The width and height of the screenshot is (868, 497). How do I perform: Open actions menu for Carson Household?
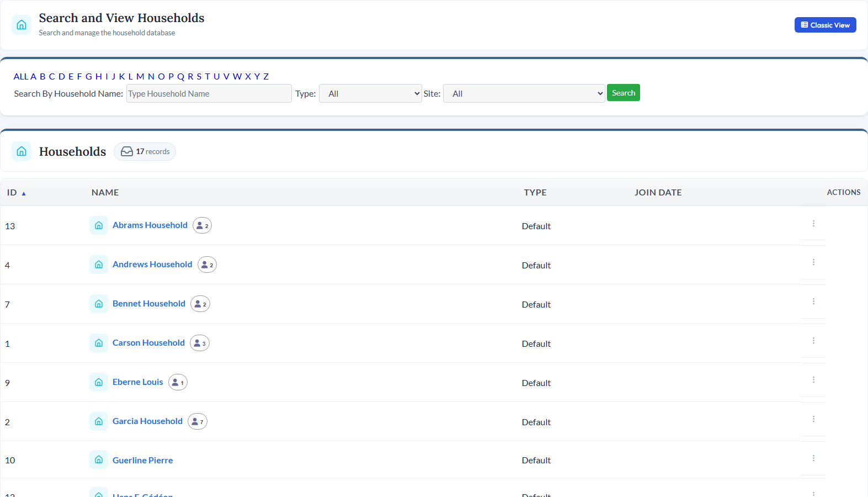pos(813,341)
